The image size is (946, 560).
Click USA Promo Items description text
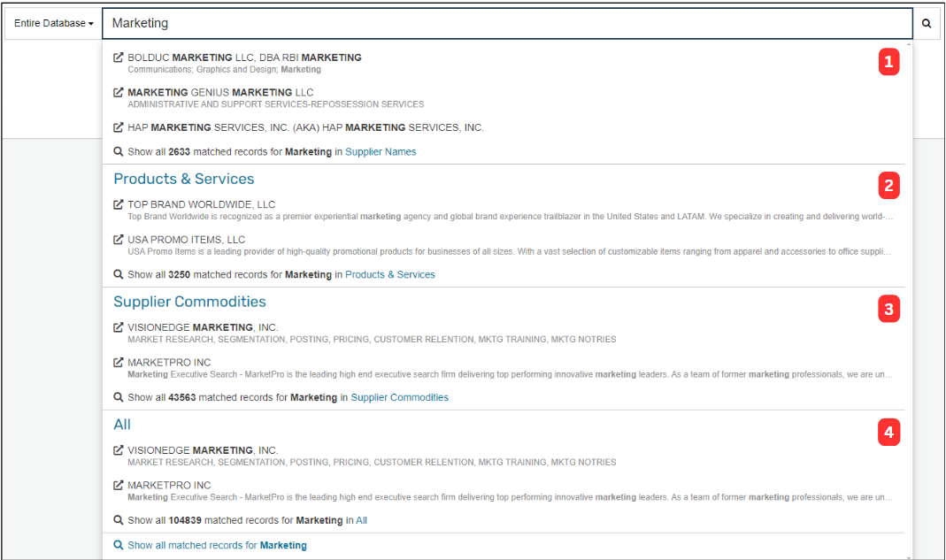pos(509,251)
